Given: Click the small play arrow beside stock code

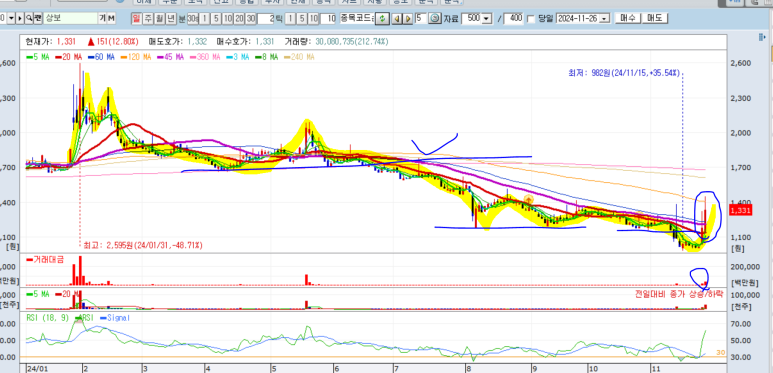Looking at the screenshot, I should pos(20,18).
